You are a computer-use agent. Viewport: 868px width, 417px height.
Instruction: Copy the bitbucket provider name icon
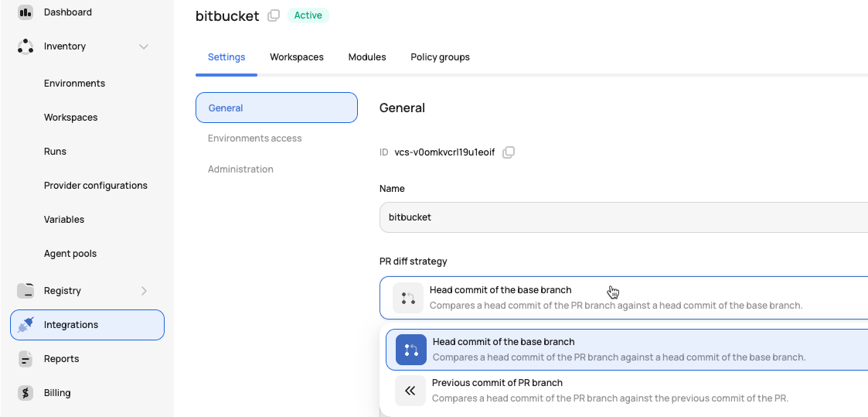coord(274,15)
